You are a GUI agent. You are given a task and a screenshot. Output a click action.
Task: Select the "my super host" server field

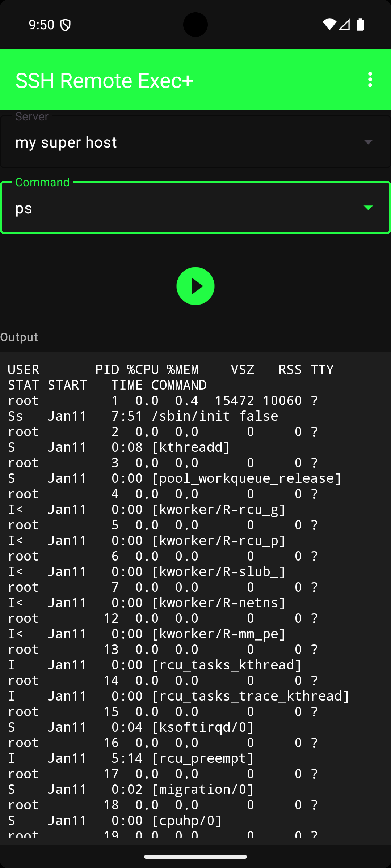(66, 142)
